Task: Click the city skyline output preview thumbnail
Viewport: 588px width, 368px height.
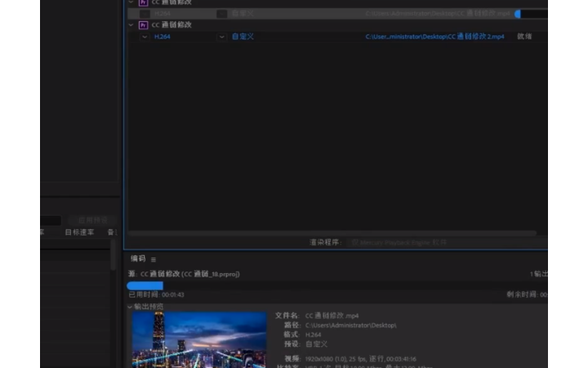Action: click(x=198, y=339)
